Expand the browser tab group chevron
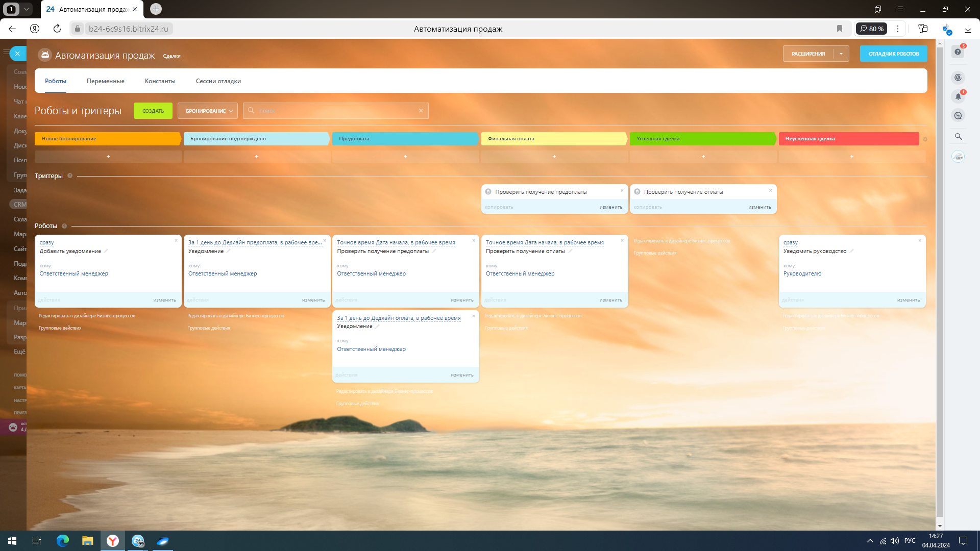Image resolution: width=980 pixels, height=551 pixels. pos(27,9)
